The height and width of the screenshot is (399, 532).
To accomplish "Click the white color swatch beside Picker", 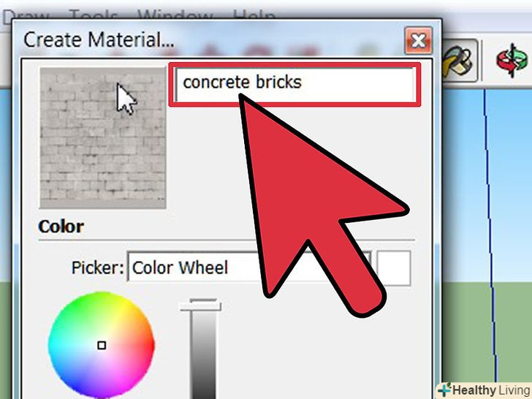I will click(x=394, y=267).
